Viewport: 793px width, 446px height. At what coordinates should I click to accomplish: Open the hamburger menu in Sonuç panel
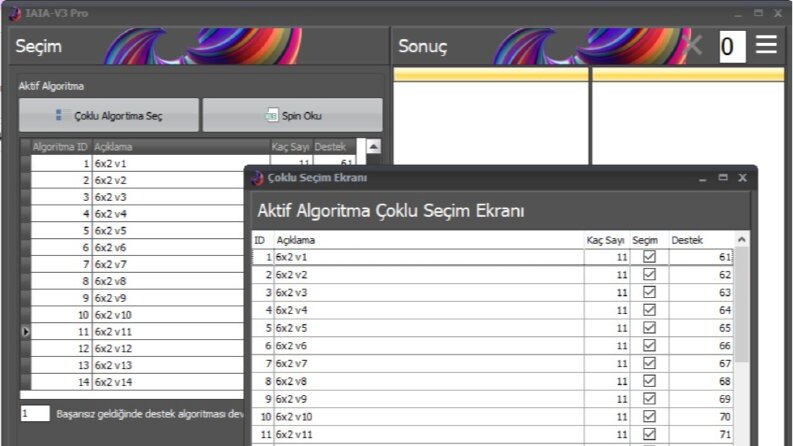coord(766,45)
